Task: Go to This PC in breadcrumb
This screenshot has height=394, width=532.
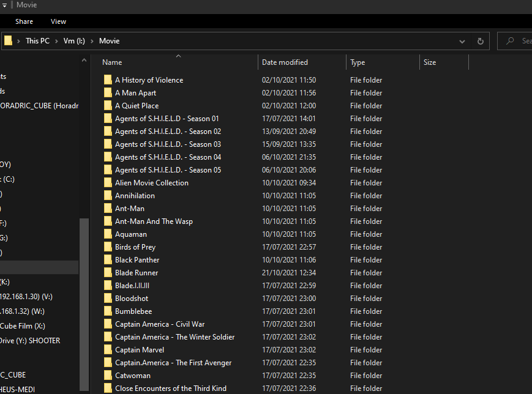Action: point(38,41)
